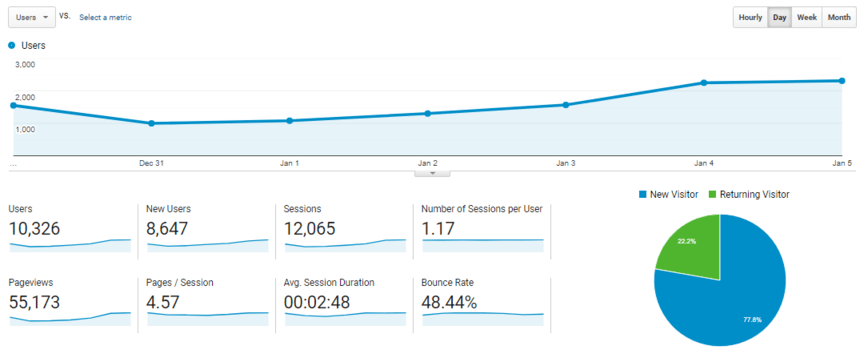This screenshot has height=362, width=864.
Task: Click the 3,000 y-axis label
Action: click(25, 64)
